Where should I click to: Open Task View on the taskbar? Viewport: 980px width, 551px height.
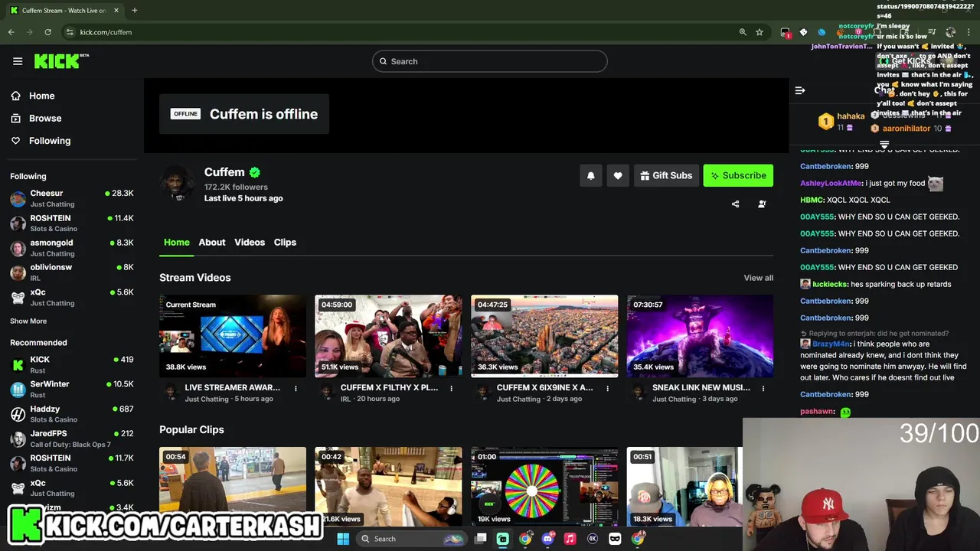[480, 539]
